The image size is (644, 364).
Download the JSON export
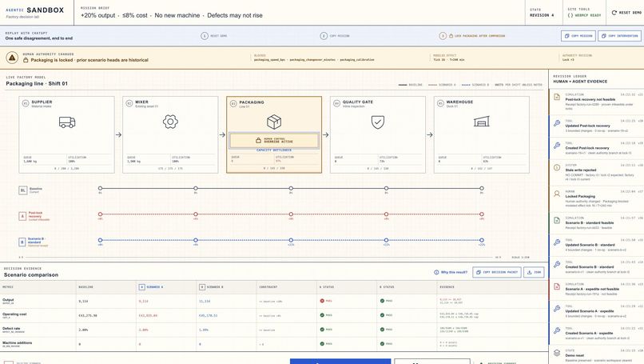point(534,272)
